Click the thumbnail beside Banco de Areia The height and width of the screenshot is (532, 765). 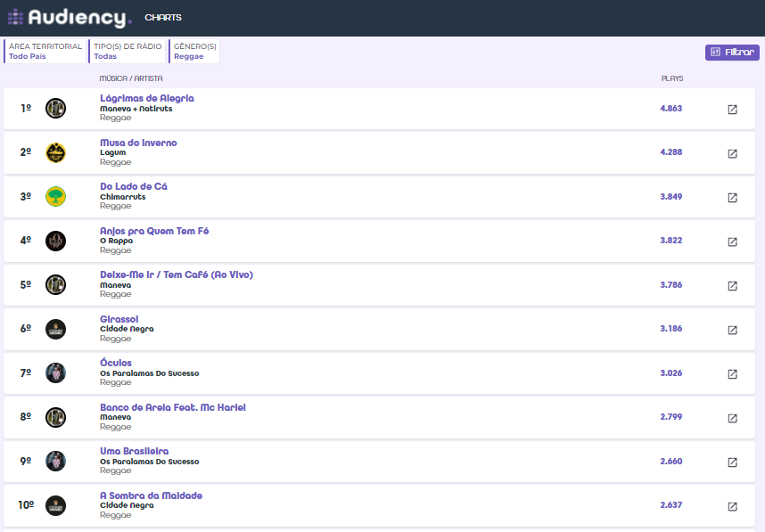[x=55, y=417]
